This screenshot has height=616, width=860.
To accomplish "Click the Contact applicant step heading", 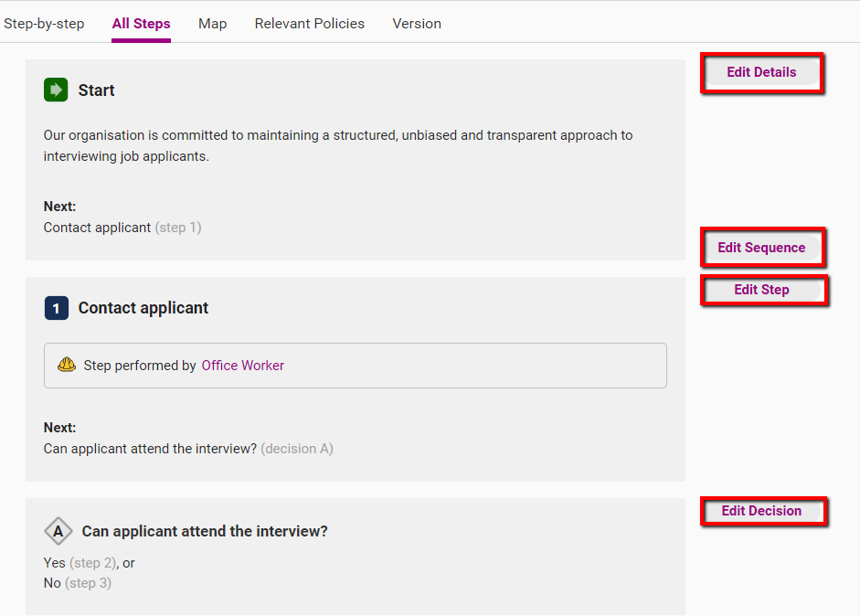I will (143, 308).
